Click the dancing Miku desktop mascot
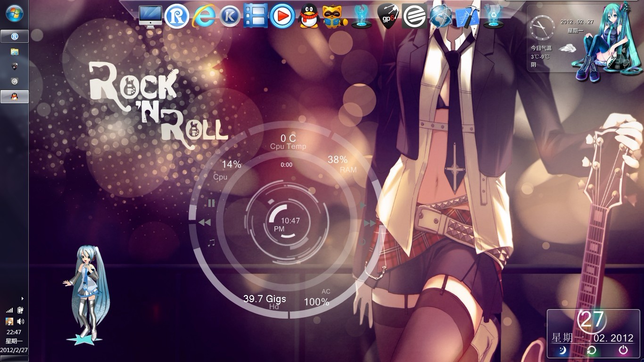Screen dimensions: 644x362 87,295
